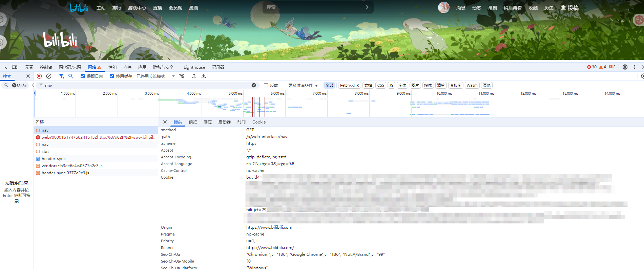This screenshot has width=644, height=269.
Task: Switch to 时间 details tab
Action: (242, 122)
